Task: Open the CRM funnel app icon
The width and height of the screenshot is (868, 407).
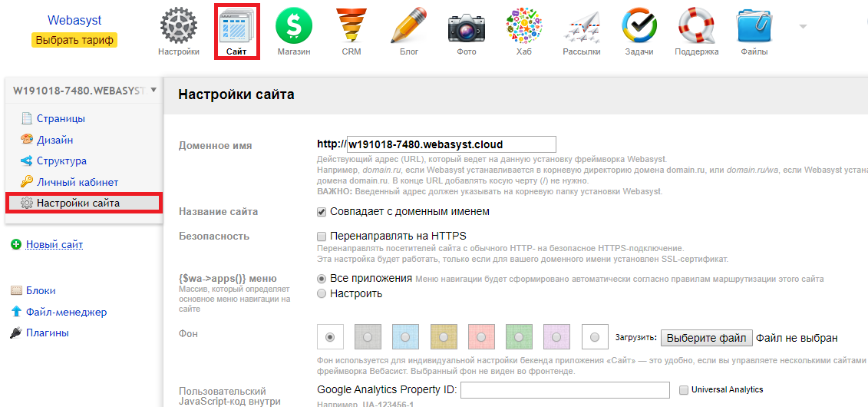Action: pos(351,25)
